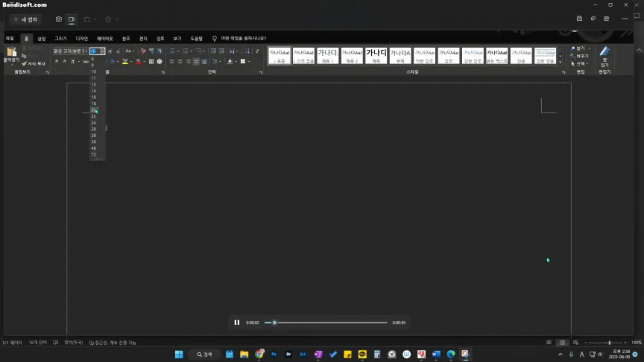
Task: Choose font size 36 in list
Action: click(94, 142)
